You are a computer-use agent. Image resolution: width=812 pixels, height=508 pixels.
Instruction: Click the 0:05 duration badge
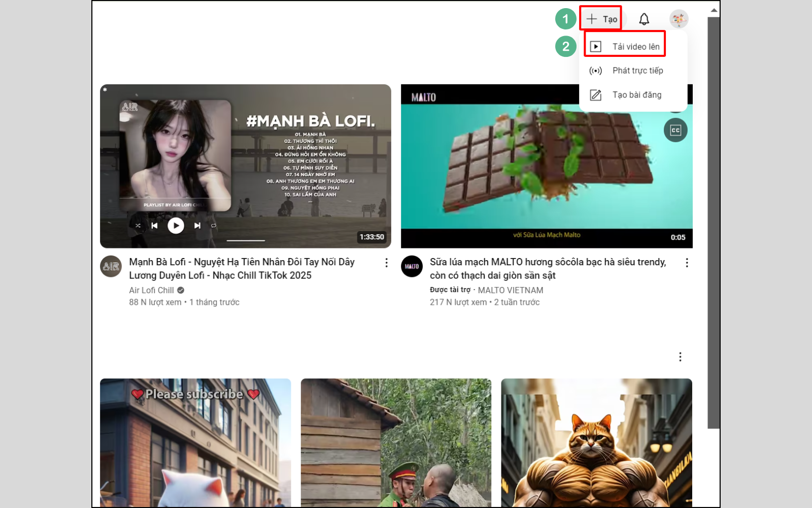[x=678, y=237]
